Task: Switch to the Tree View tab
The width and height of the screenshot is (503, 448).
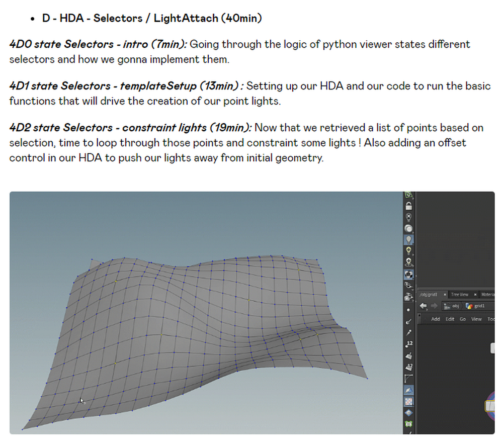Action: 460,294
